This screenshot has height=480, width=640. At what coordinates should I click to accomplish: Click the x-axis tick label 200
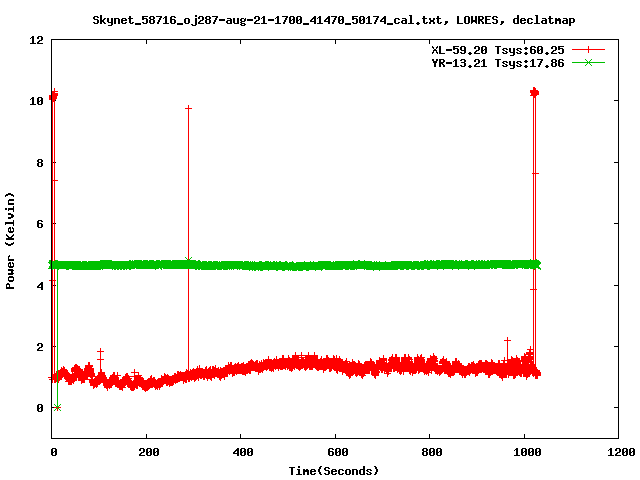149,452
